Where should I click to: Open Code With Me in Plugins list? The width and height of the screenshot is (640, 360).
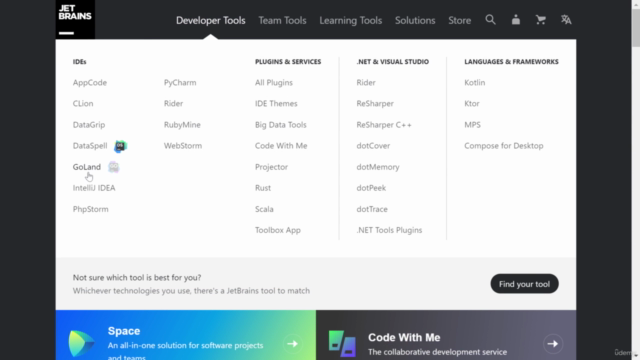click(x=281, y=146)
